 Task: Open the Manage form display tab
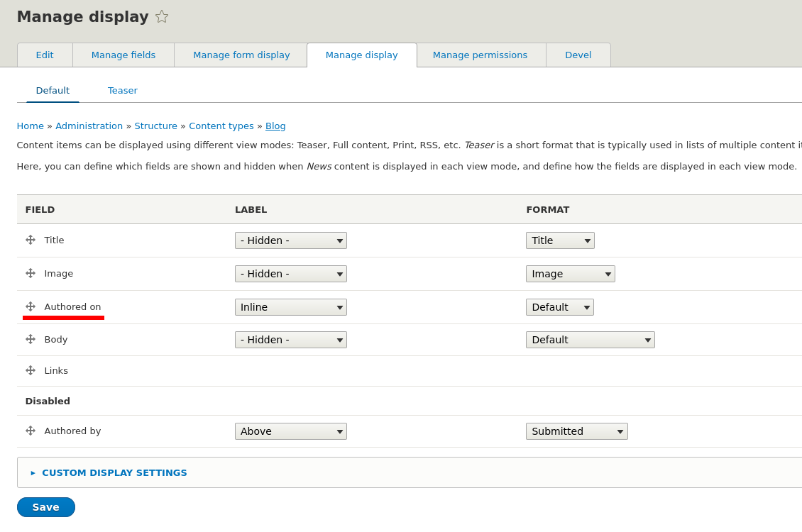[241, 55]
